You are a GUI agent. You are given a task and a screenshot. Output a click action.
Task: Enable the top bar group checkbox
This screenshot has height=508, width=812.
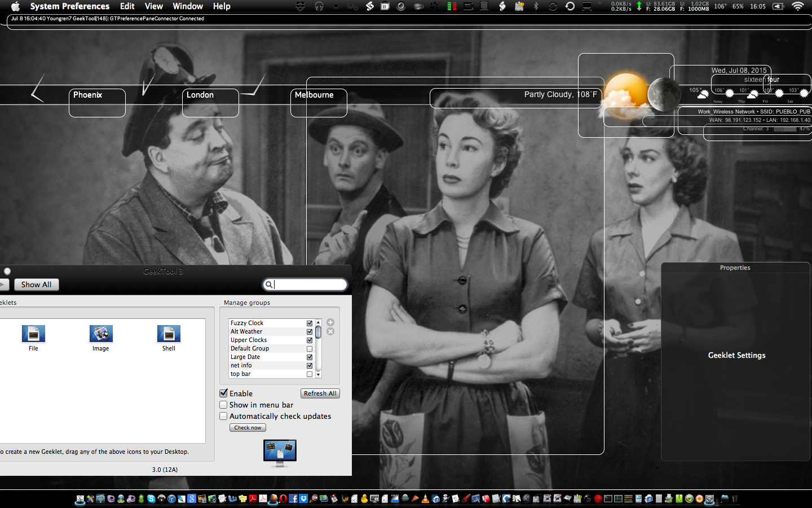[310, 374]
